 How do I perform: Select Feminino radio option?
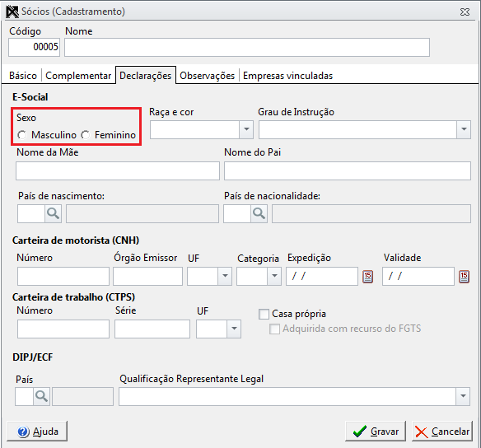[86, 135]
